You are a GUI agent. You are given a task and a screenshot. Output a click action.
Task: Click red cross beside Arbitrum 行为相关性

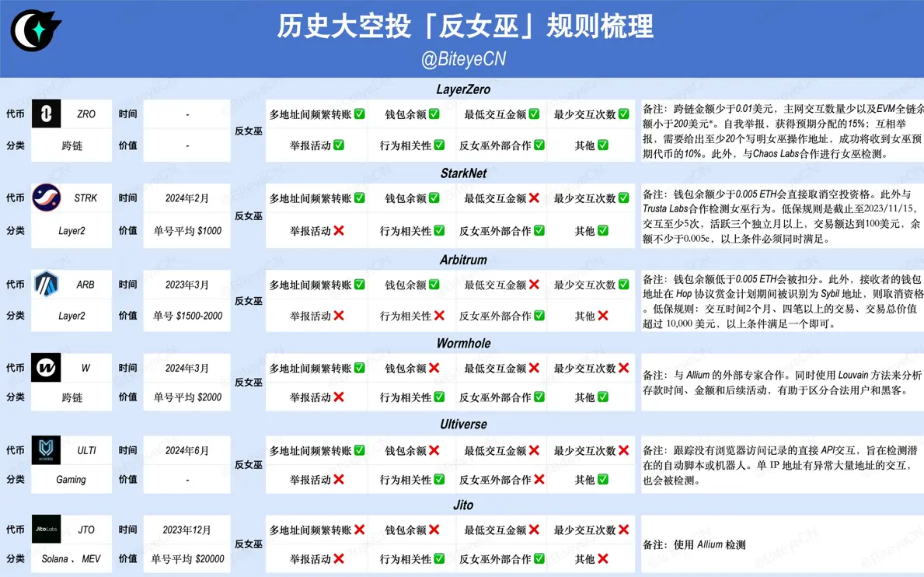(439, 316)
